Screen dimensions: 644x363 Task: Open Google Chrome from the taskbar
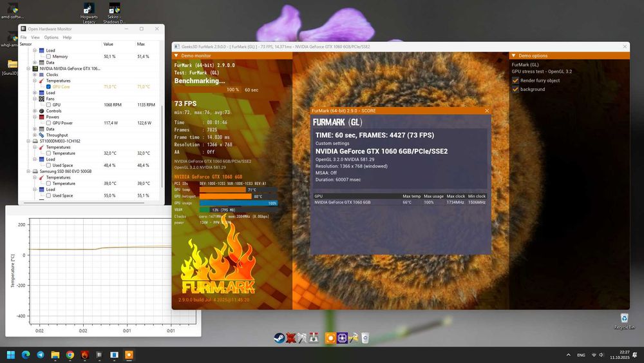coord(70,355)
